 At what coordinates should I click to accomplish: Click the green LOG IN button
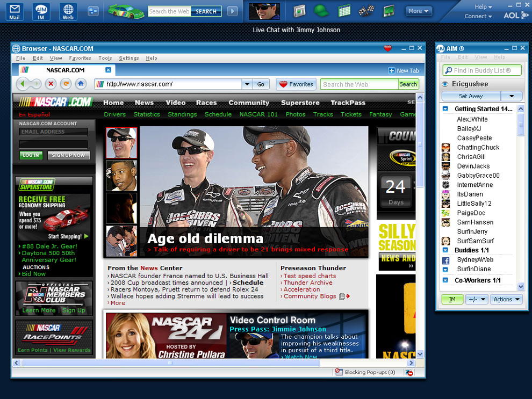(x=31, y=155)
